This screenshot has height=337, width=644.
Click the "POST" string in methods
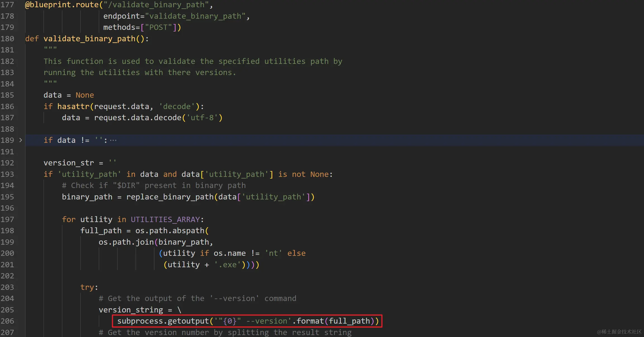coord(158,27)
